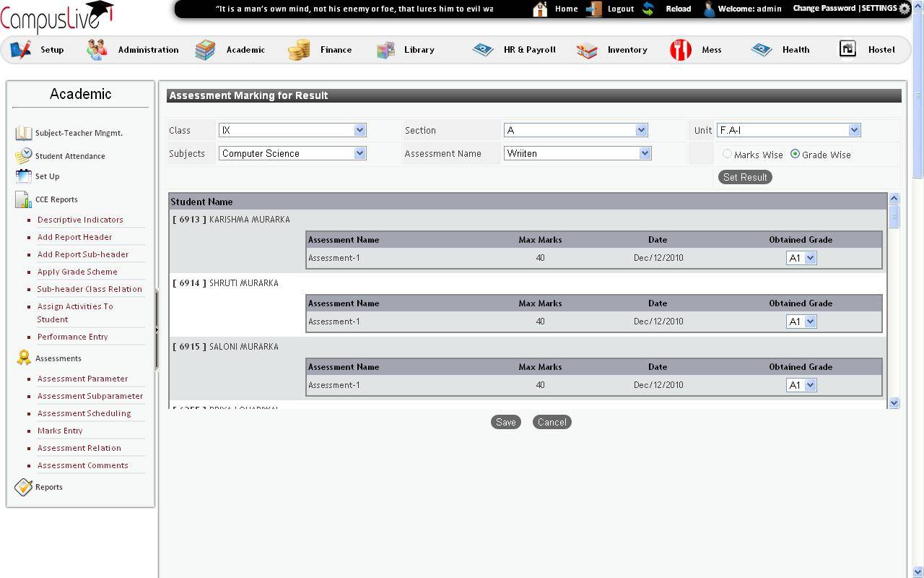Open the Assessment Subparameter link

click(90, 396)
